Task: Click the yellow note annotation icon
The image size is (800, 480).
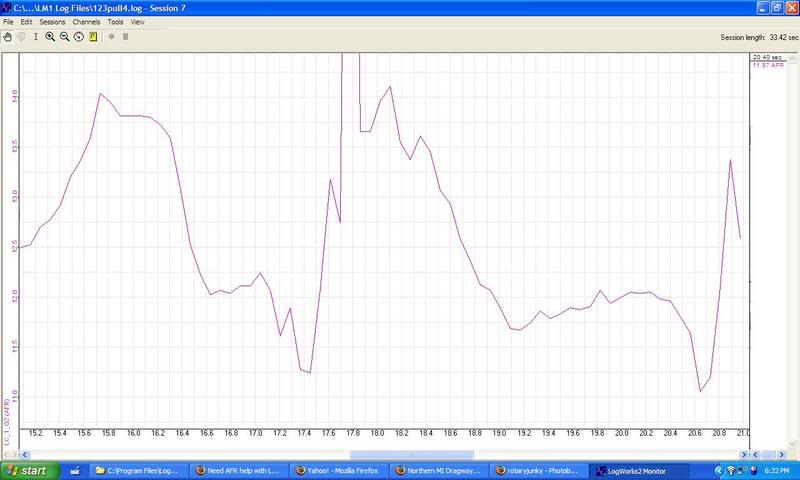Action: 93,37
